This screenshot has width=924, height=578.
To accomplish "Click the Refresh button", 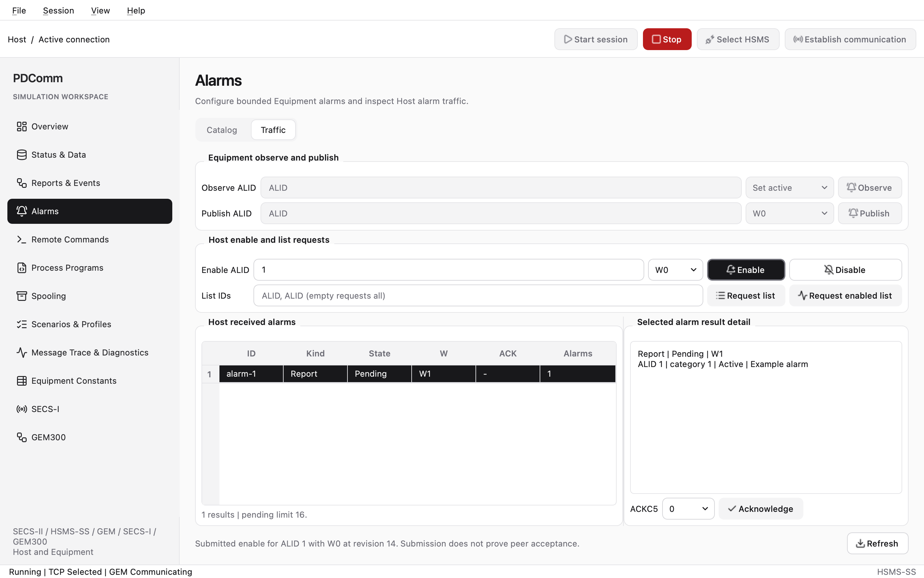I will click(x=877, y=544).
